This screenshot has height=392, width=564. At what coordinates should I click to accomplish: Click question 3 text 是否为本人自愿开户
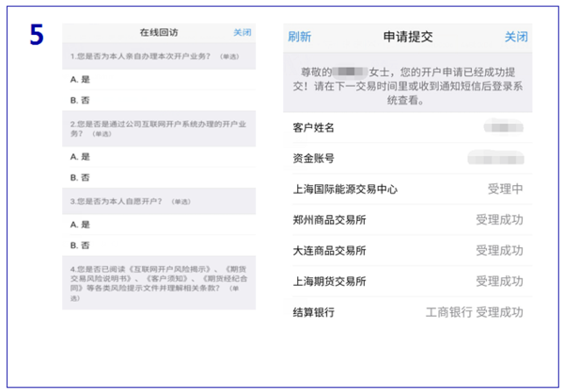(x=131, y=201)
